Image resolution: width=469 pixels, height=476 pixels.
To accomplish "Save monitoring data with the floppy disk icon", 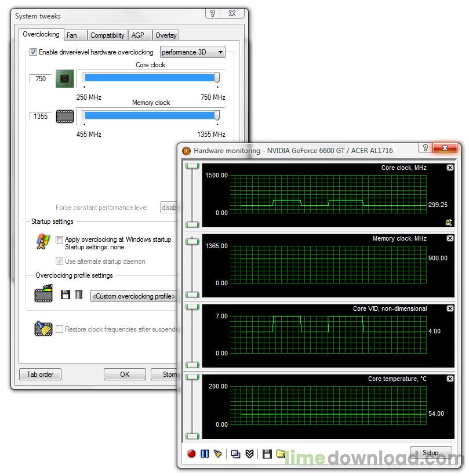I will [x=267, y=454].
